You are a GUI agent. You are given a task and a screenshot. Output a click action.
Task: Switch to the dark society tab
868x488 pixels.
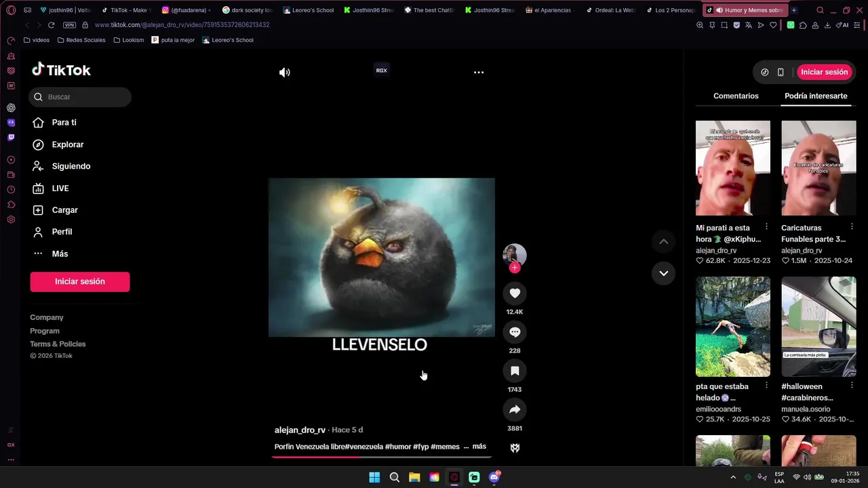[248, 10]
